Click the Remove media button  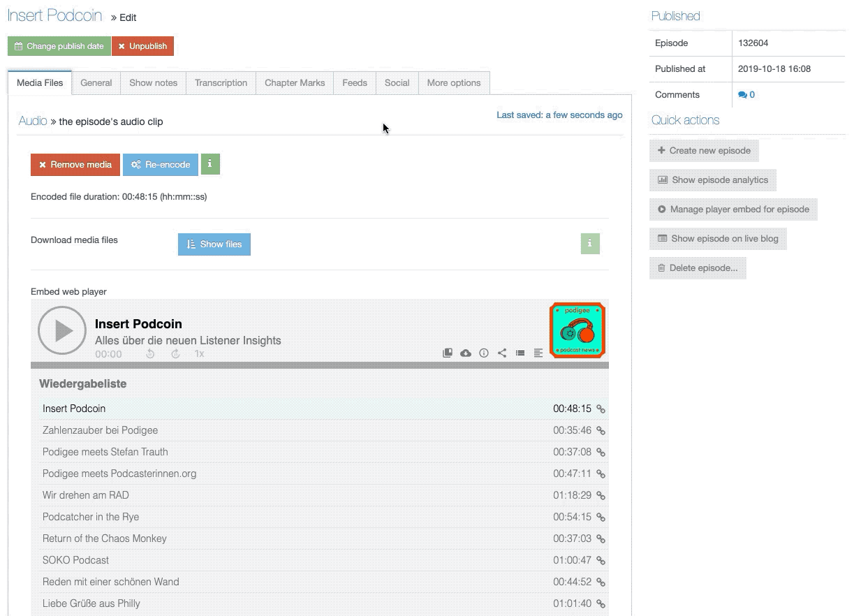pos(75,165)
